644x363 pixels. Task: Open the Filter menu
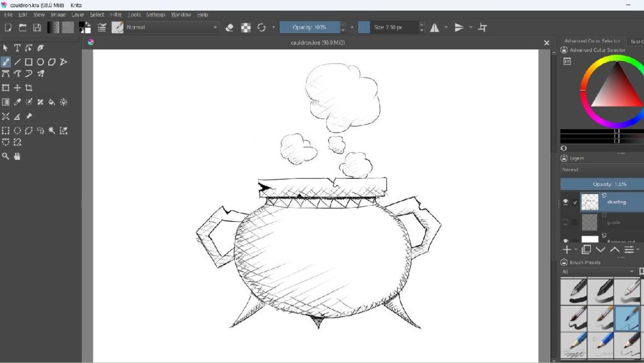116,14
